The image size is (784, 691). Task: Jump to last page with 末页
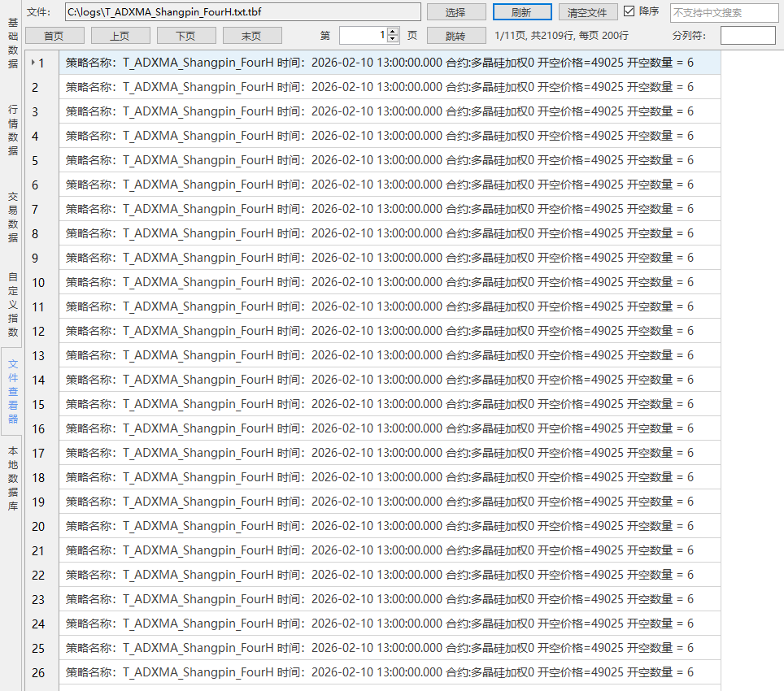click(x=251, y=36)
